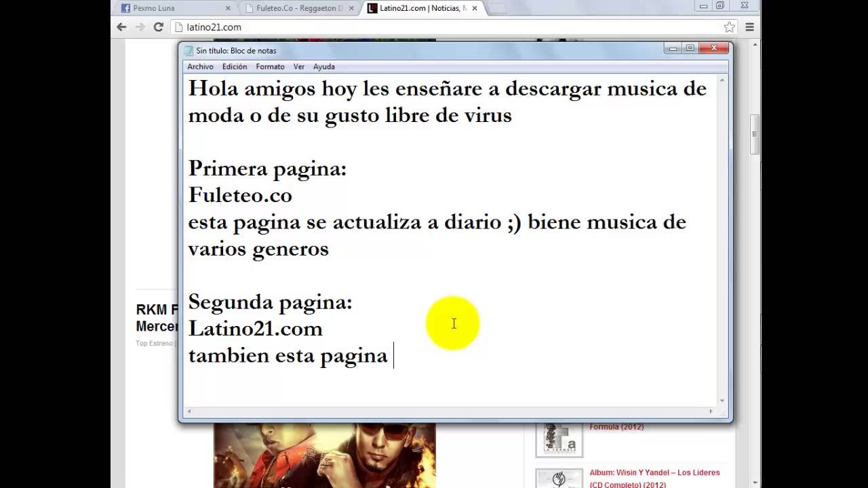Viewport: 868px width, 488px height.
Task: Close the Pexmo Luna Facebook tab
Action: click(x=227, y=8)
